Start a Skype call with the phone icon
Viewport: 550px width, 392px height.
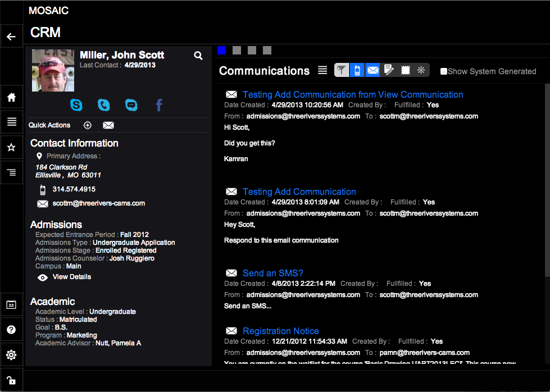(104, 105)
